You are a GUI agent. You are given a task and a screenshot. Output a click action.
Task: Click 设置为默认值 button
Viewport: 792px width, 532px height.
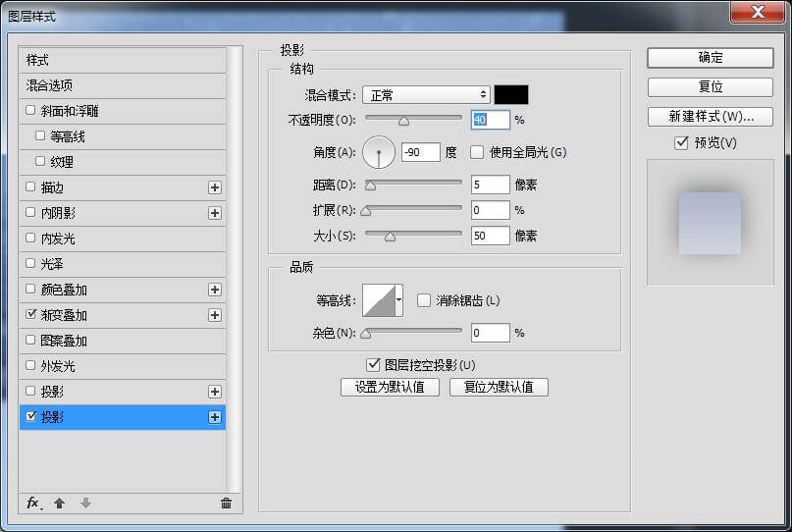[390, 387]
